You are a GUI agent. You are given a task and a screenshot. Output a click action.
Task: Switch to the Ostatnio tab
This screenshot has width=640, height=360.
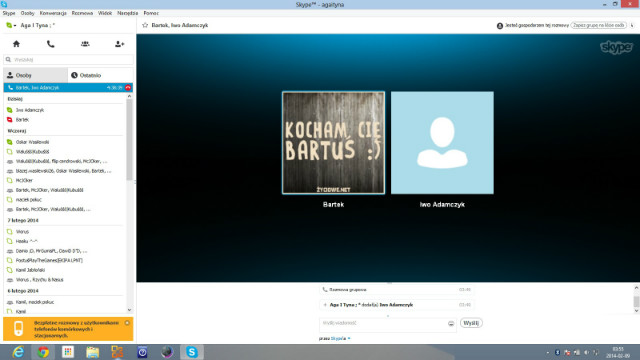click(x=100, y=75)
